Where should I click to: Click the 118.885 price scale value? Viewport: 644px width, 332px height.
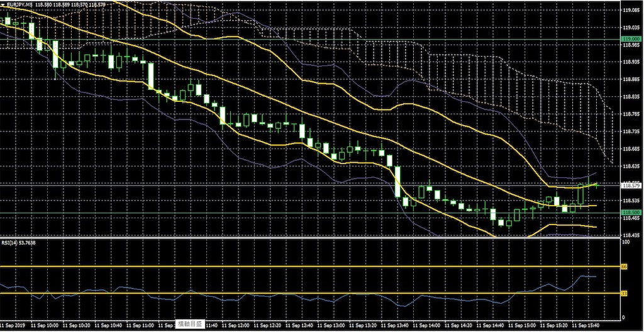[x=631, y=80]
